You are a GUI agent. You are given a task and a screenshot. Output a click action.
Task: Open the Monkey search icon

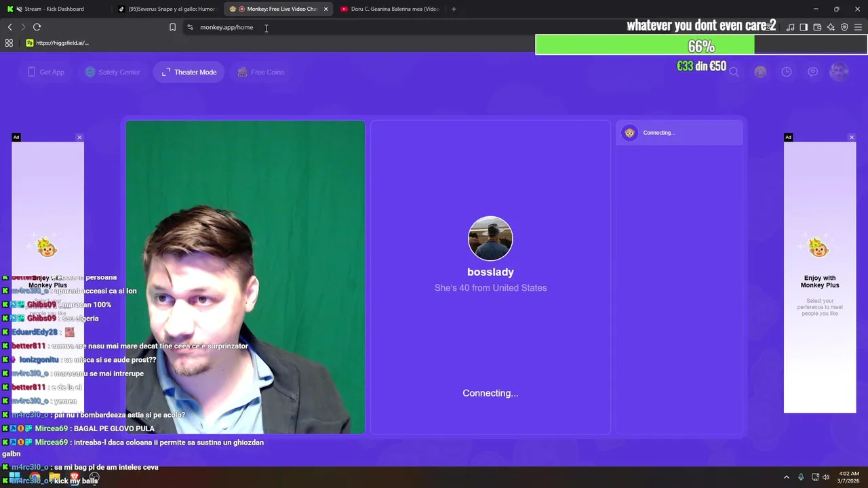(734, 72)
